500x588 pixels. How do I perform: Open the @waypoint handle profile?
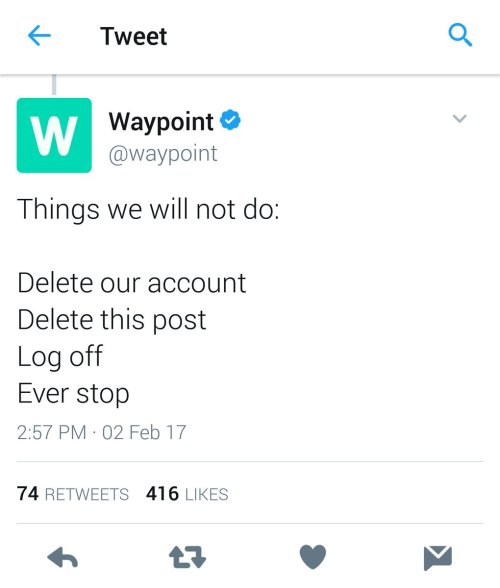click(x=163, y=154)
